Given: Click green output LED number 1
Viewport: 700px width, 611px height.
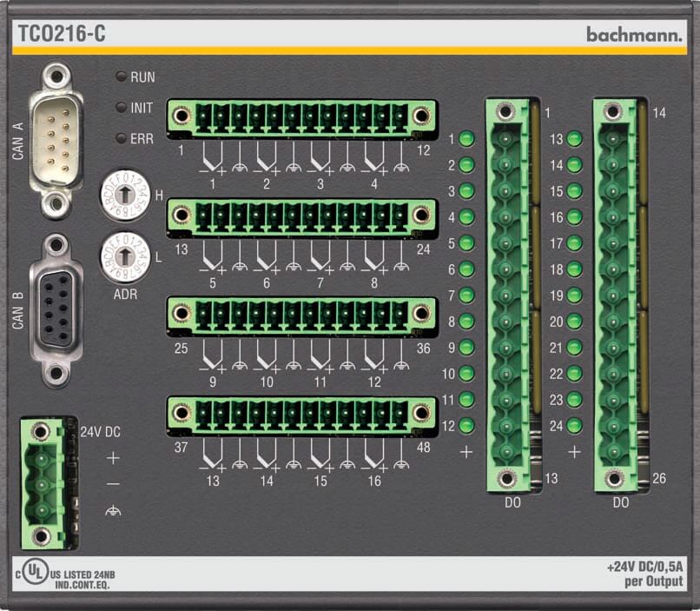Looking at the screenshot, I should tap(466, 139).
